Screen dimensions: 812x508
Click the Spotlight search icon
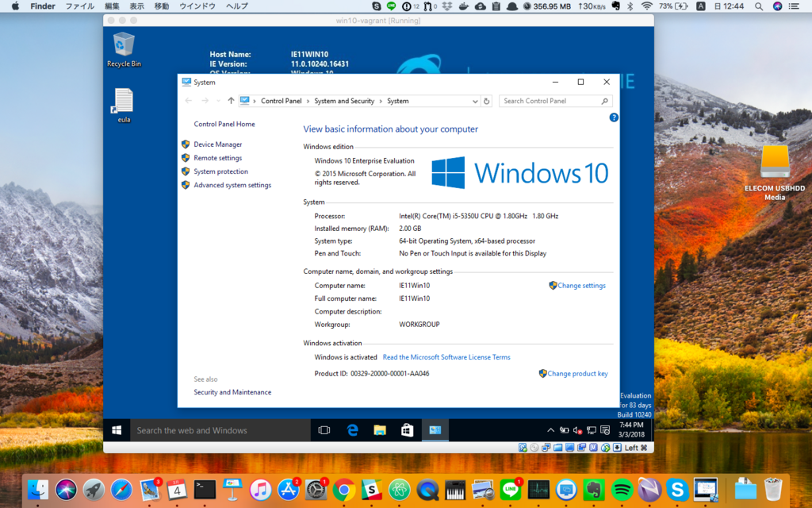point(759,6)
